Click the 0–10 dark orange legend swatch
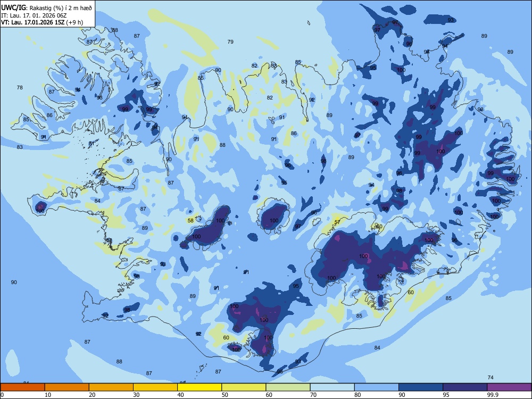 [22, 387]
